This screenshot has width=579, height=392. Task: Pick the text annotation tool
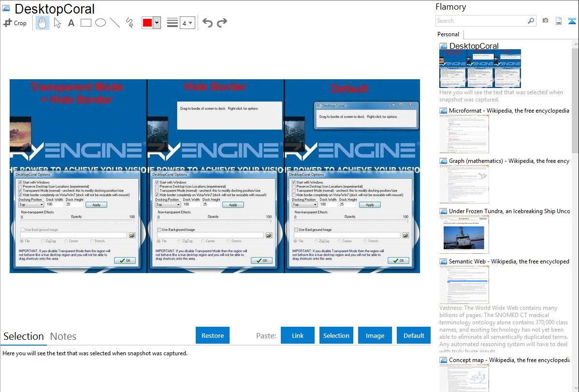[x=71, y=23]
